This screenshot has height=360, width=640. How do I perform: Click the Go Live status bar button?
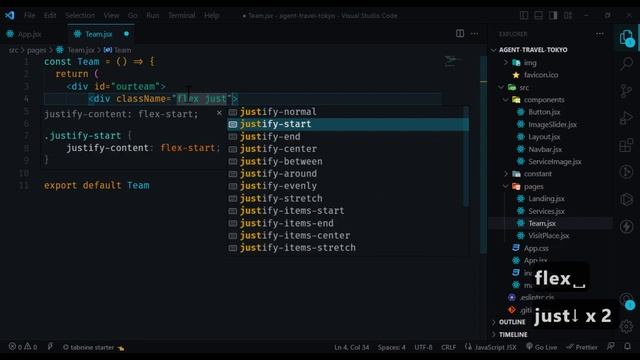[542, 347]
